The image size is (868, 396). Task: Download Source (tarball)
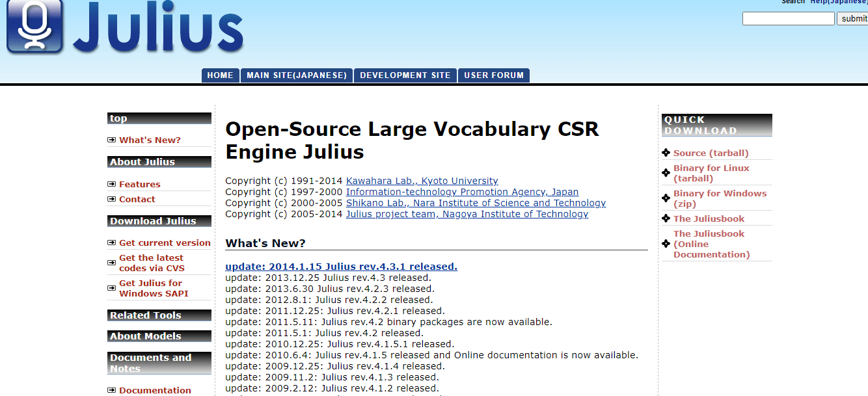click(711, 153)
